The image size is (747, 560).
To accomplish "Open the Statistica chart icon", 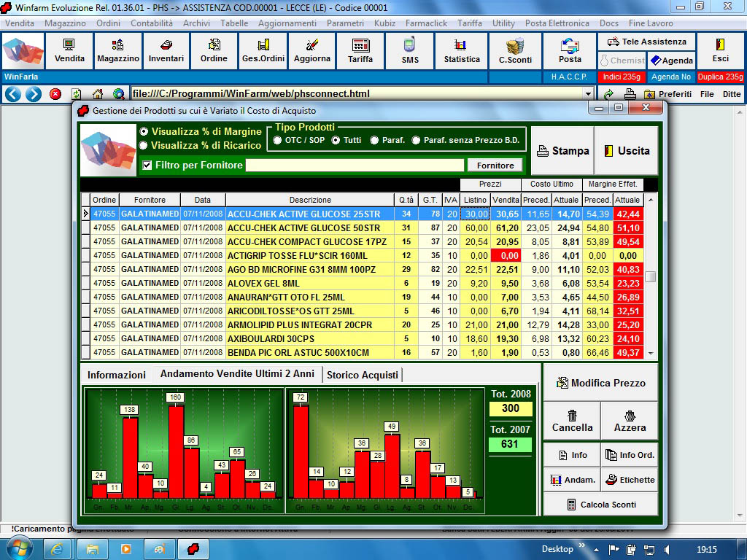I will point(462,50).
